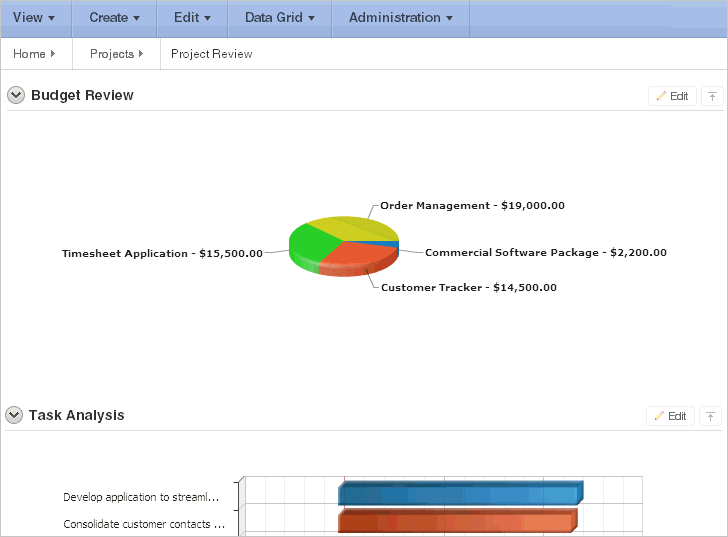The width and height of the screenshot is (728, 537).
Task: Open the Administration menu
Action: tap(401, 18)
